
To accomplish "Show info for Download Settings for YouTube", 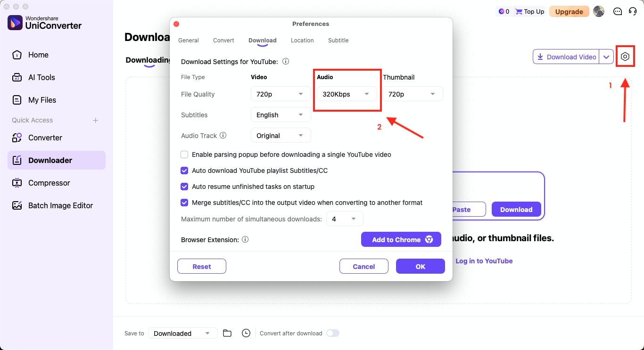I will [286, 61].
